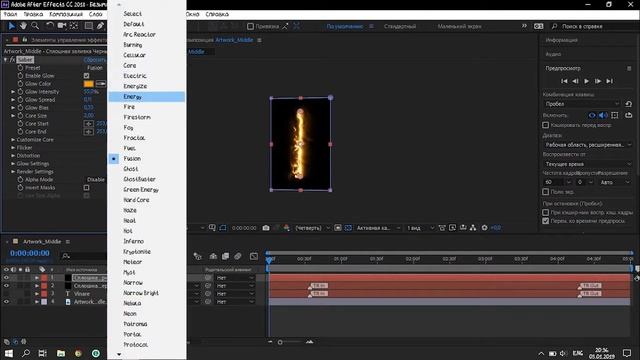
Task: Open the Пробел shortcut dropdown
Action: pyautogui.click(x=582, y=104)
